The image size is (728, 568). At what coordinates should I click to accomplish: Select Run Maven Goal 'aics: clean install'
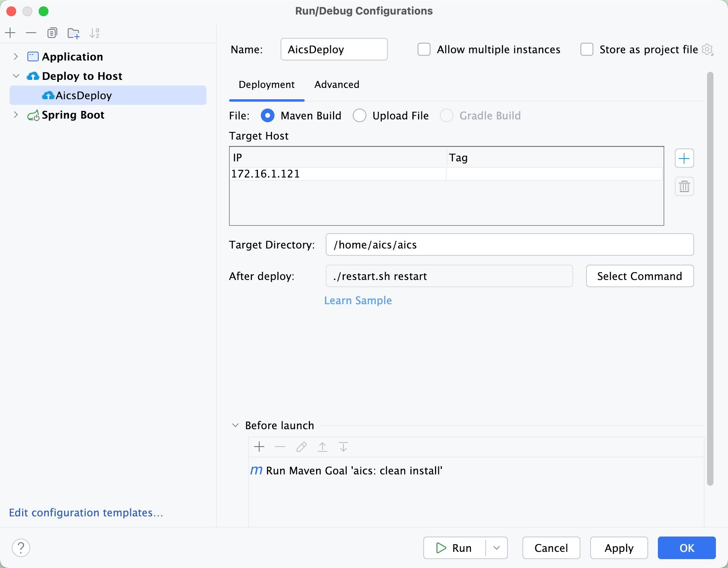point(354,471)
